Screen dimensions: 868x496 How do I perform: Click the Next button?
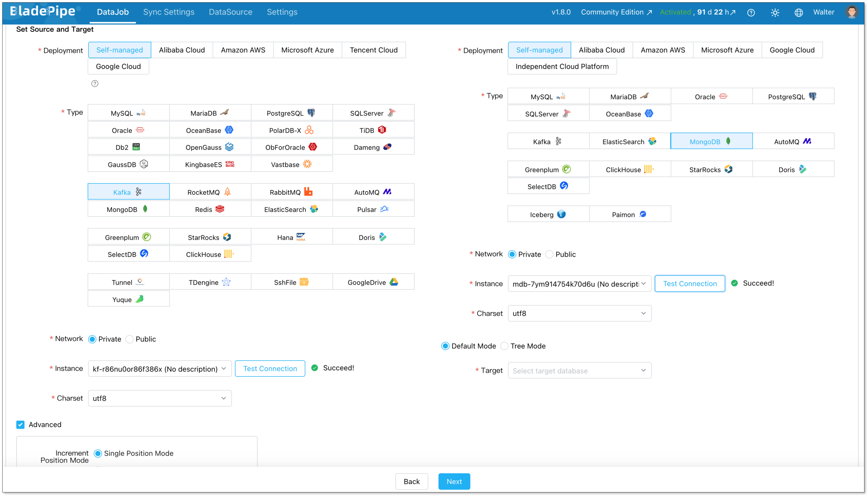click(x=454, y=482)
